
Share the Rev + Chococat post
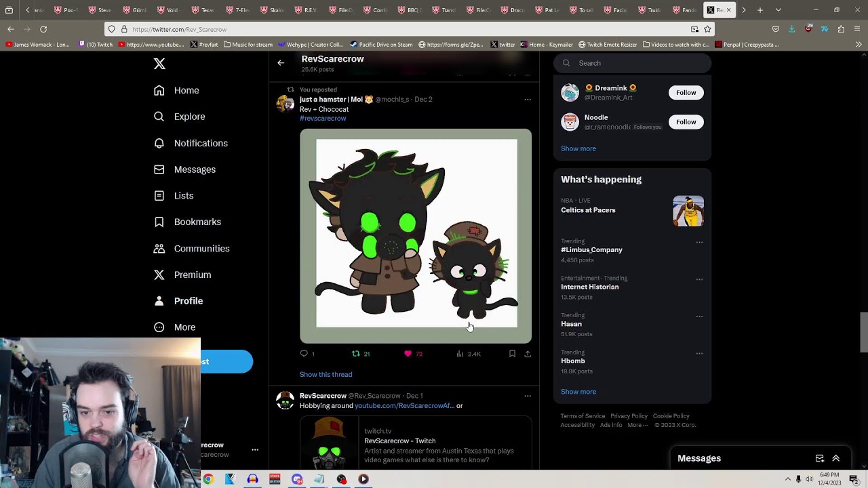528,354
